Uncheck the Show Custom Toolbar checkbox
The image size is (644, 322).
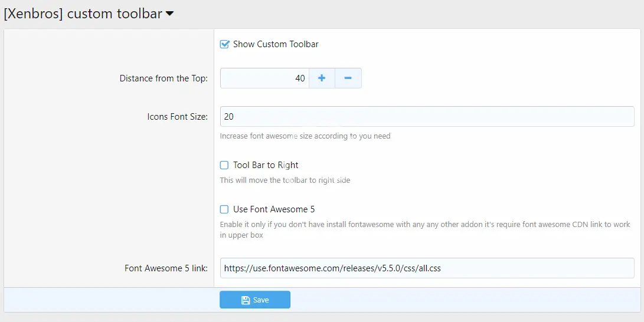224,44
